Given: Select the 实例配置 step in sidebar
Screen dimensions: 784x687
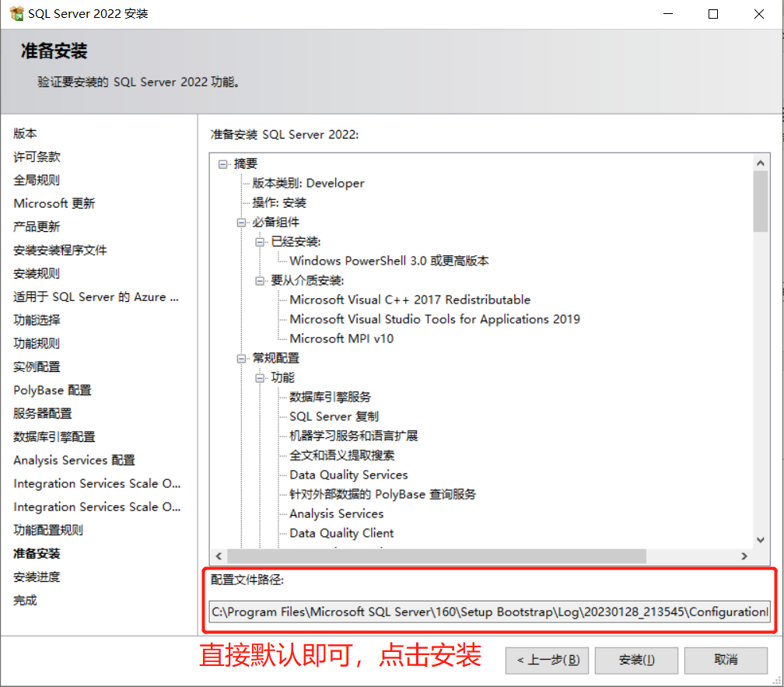Looking at the screenshot, I should coord(37,367).
